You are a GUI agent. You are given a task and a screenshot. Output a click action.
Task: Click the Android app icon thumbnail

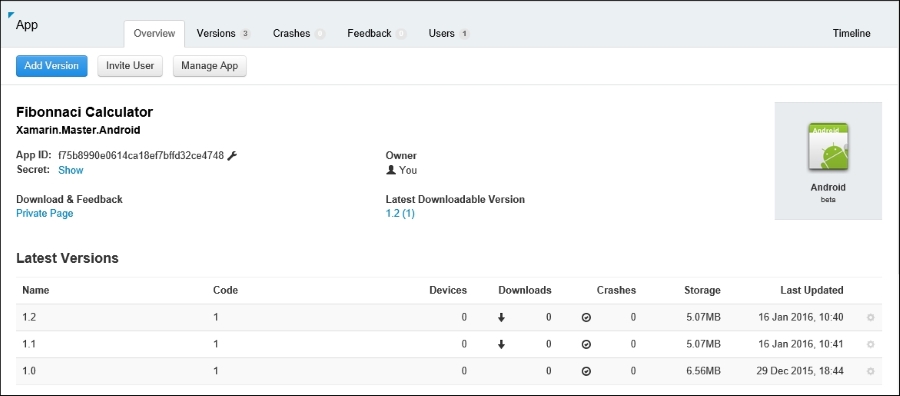point(828,147)
